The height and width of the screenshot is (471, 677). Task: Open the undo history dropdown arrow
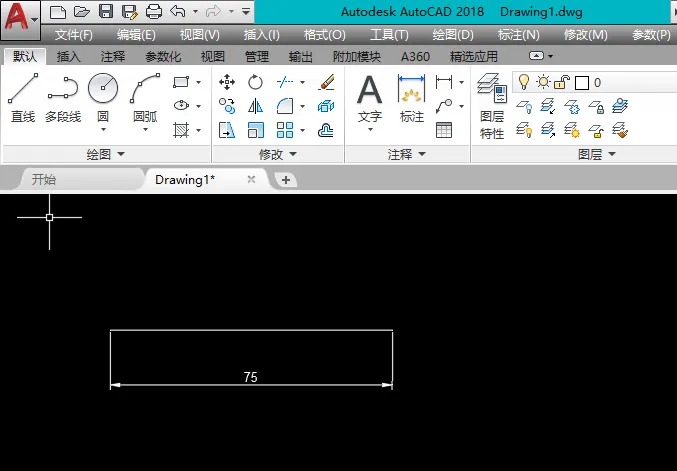tap(195, 12)
